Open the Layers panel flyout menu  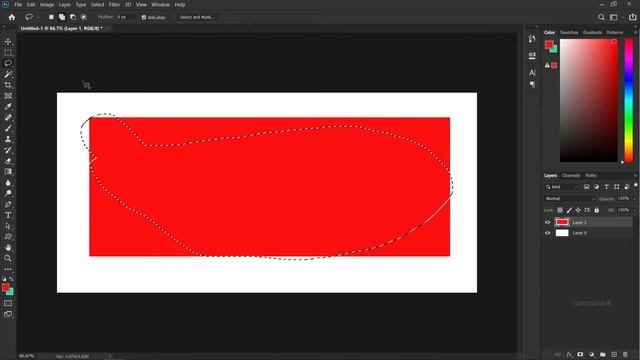point(636,176)
